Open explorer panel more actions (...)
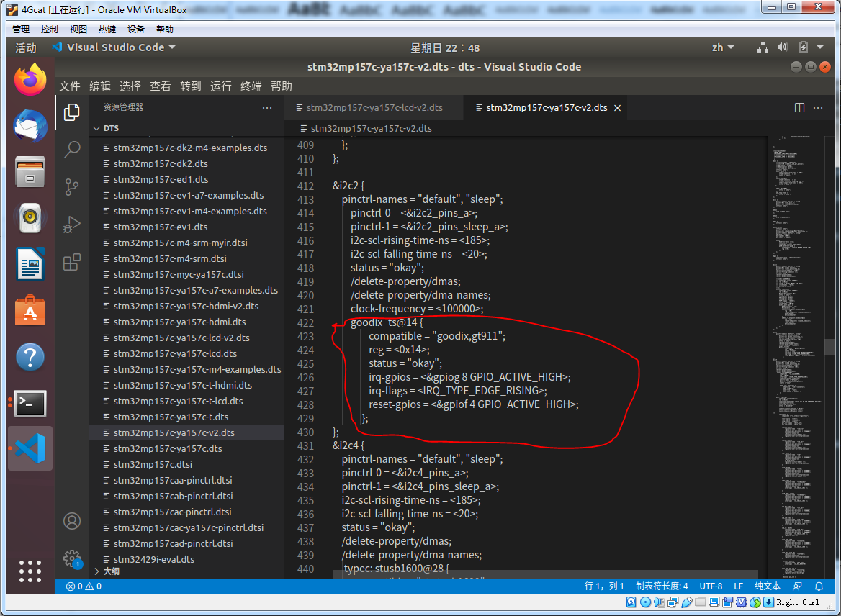The width and height of the screenshot is (841, 616). click(267, 108)
